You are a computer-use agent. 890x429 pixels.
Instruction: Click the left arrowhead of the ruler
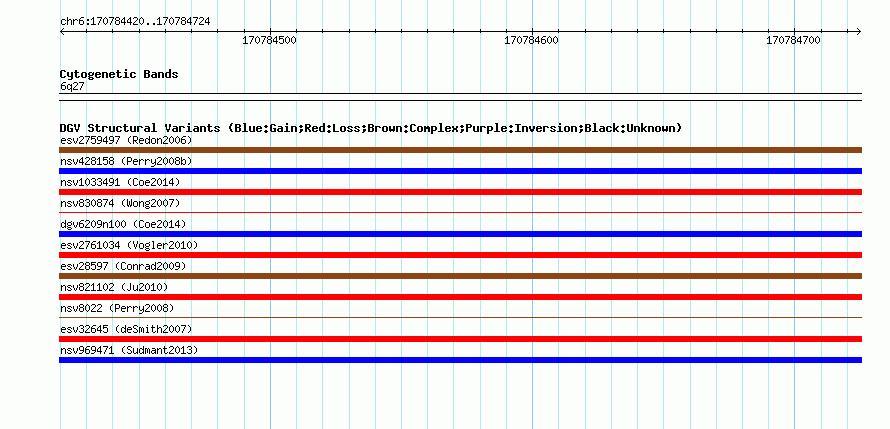coord(62,31)
